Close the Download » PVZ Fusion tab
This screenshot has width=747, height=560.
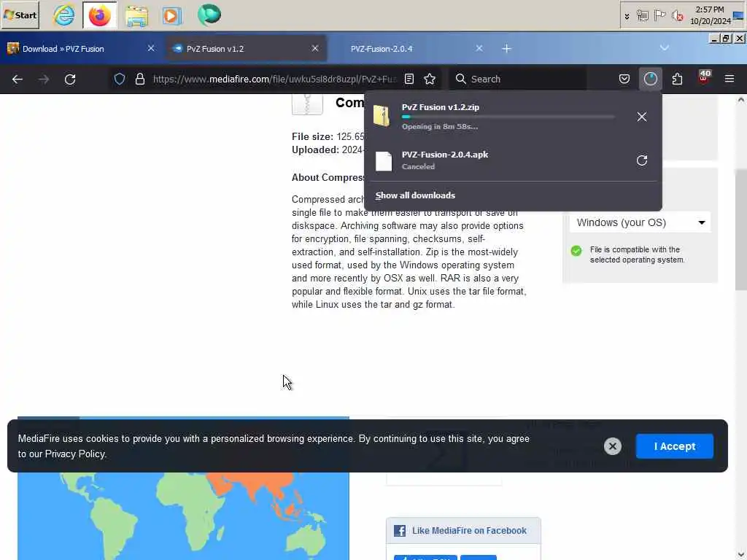coord(151,48)
